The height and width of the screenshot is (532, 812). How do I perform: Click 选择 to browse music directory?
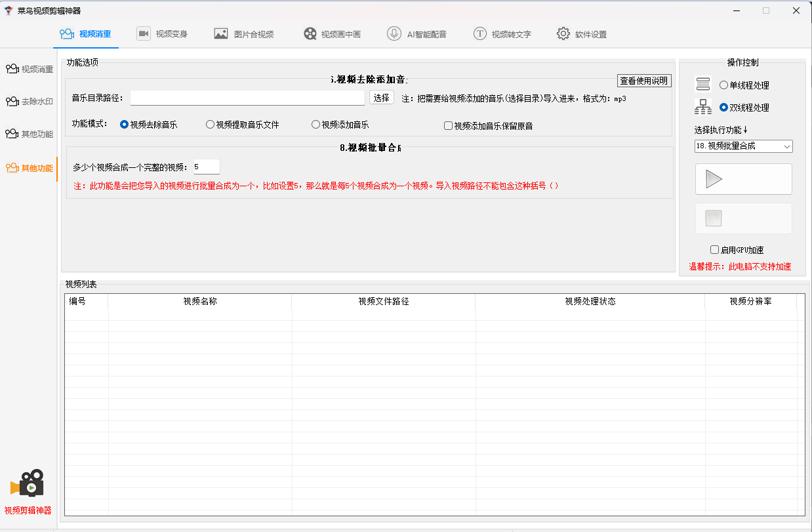382,98
